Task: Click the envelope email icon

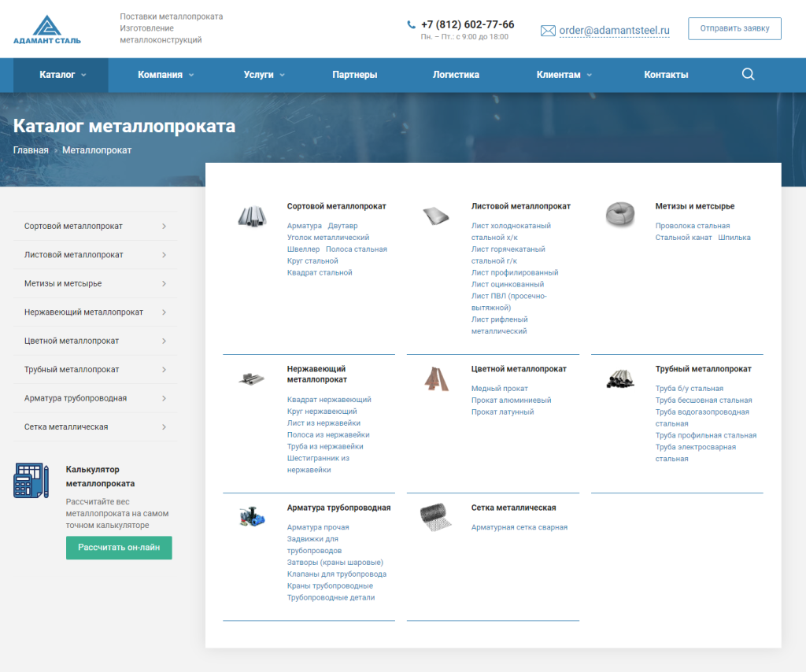Action: [x=548, y=31]
